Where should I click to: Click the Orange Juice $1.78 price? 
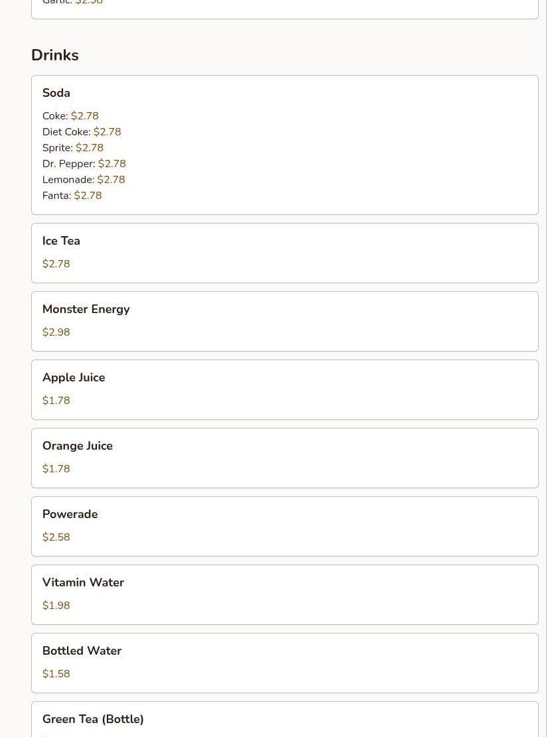tap(56, 469)
